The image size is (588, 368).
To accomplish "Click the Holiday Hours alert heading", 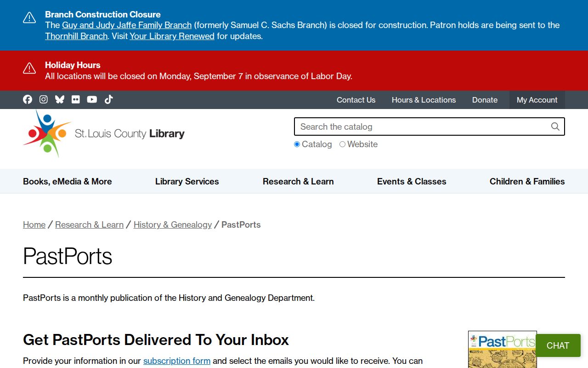I will (73, 65).
